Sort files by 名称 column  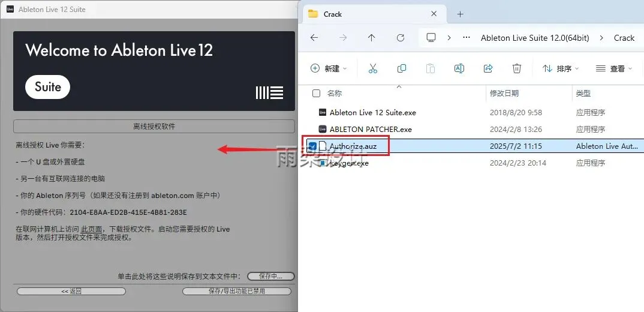coord(335,94)
